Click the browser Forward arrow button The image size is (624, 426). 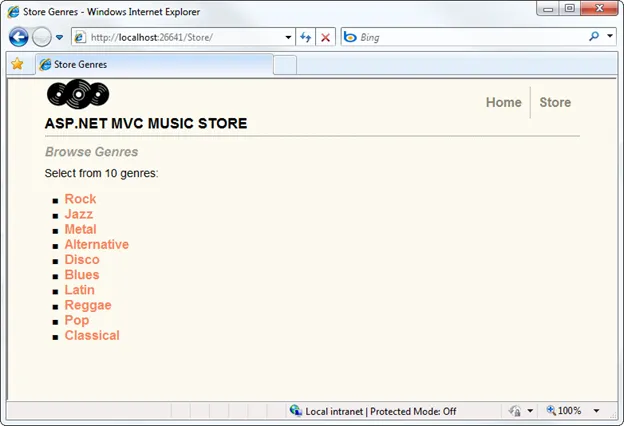41,38
